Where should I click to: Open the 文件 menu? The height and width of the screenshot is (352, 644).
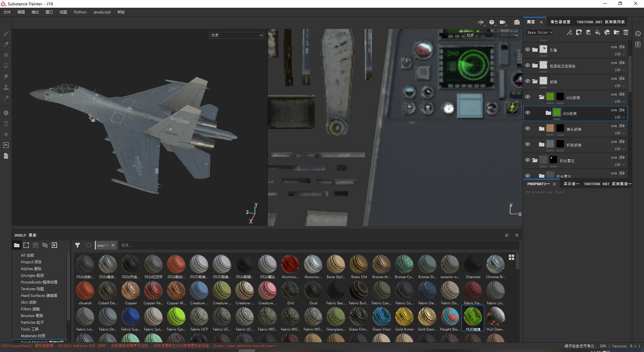click(x=7, y=12)
